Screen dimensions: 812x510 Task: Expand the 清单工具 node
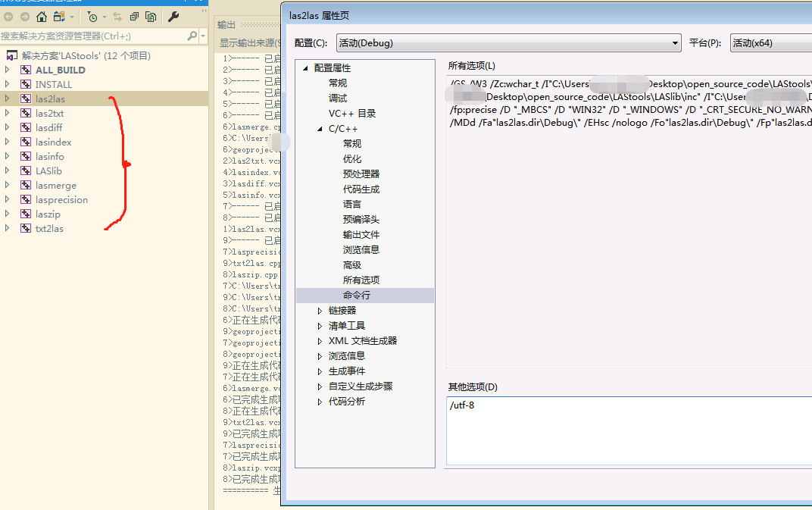pyautogui.click(x=320, y=326)
